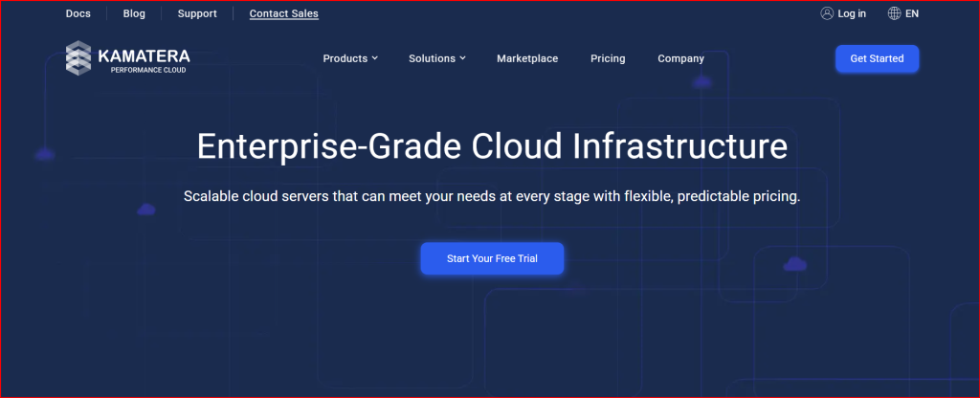Click the Log in text link
The width and height of the screenshot is (980, 398).
click(852, 13)
